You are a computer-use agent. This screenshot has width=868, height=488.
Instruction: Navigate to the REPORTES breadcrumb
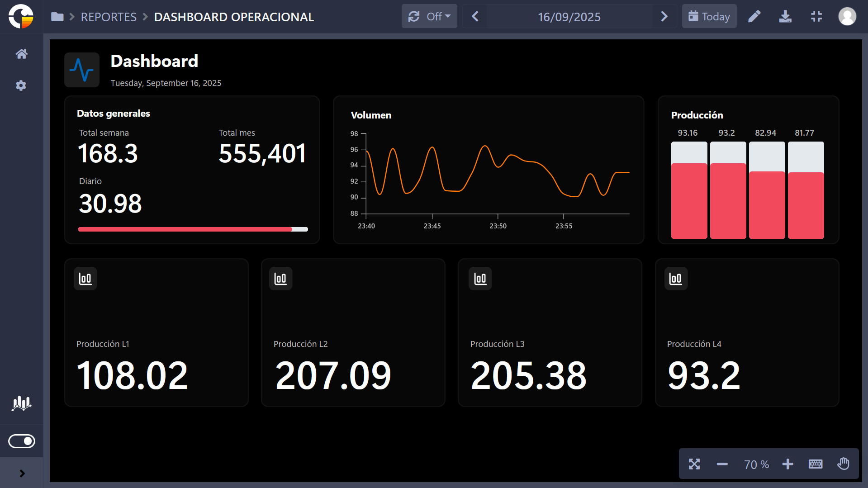[x=109, y=17]
